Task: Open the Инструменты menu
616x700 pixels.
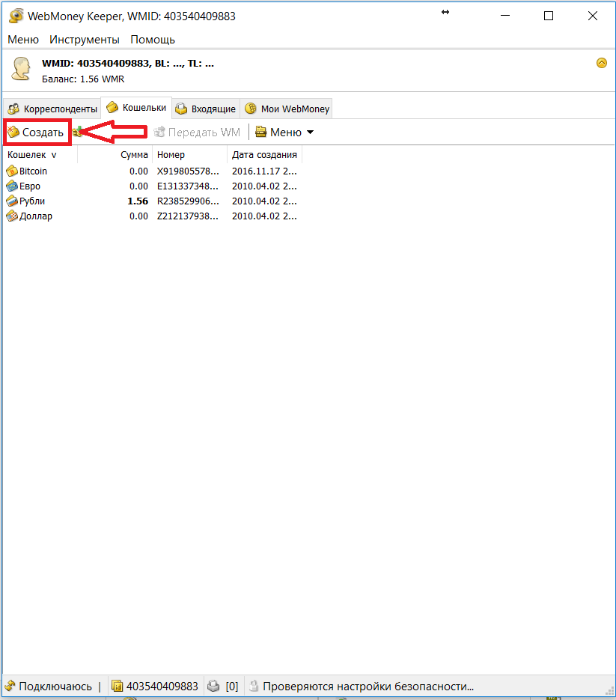Action: point(85,40)
